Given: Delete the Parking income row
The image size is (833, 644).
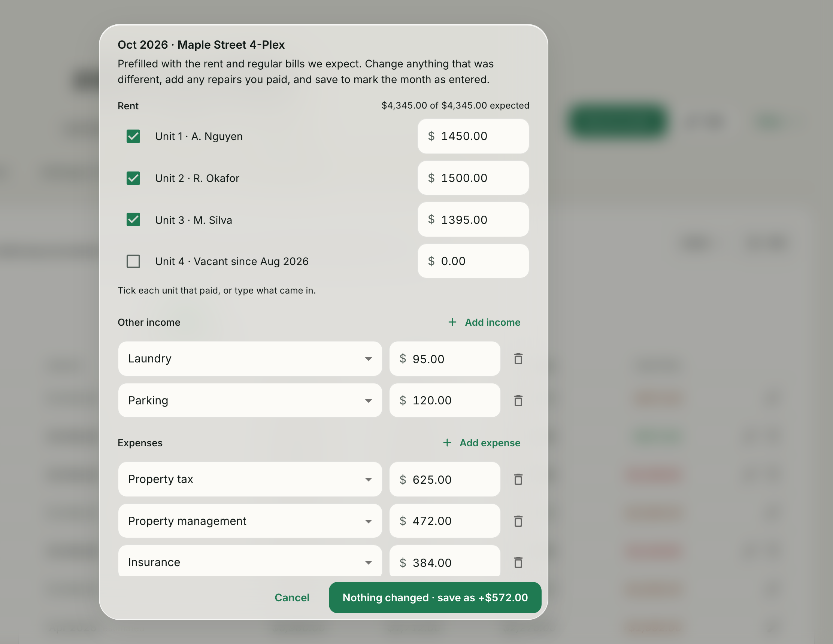Looking at the screenshot, I should pos(518,401).
